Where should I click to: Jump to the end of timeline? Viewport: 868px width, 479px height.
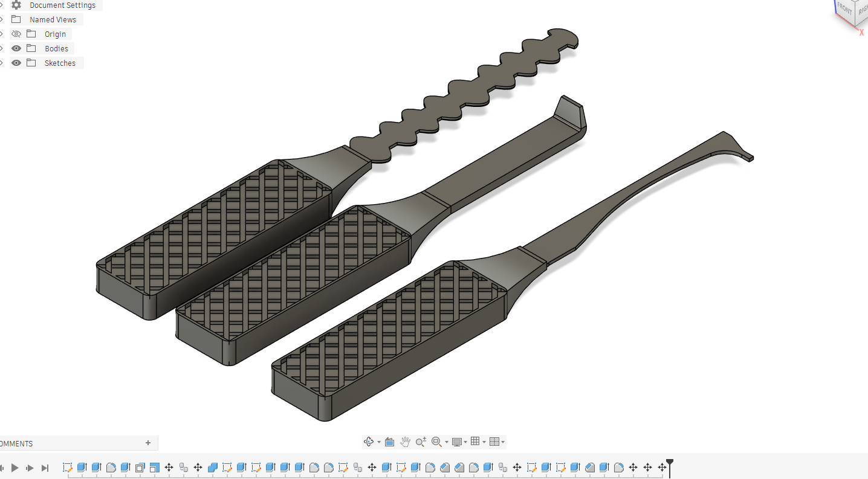point(45,468)
